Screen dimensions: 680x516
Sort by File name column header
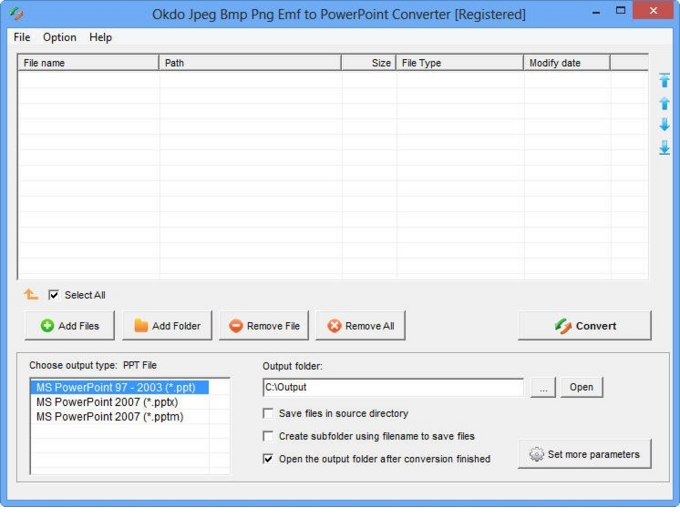[x=88, y=63]
